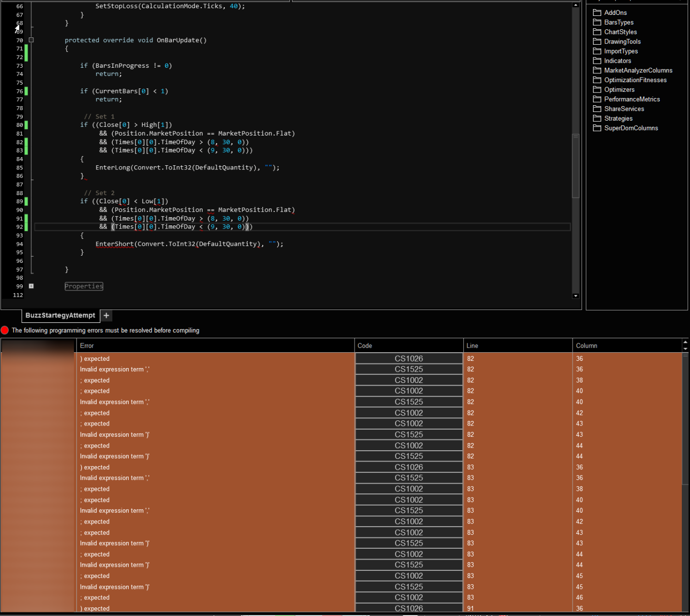Select the Indicators folder
Image resolution: width=690 pixels, height=616 pixels.
coord(617,61)
